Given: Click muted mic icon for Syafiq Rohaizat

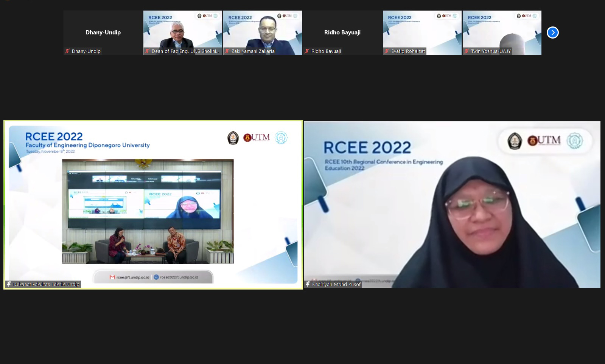Looking at the screenshot, I should pos(387,51).
